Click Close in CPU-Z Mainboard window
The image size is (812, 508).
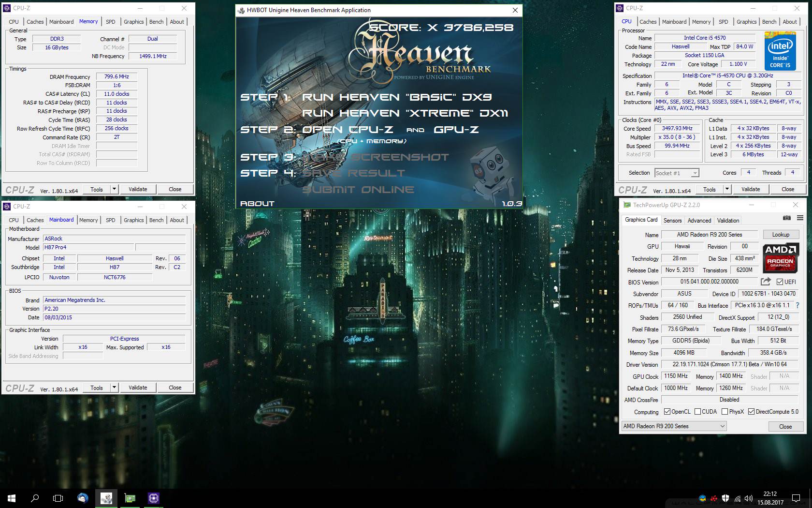click(175, 388)
